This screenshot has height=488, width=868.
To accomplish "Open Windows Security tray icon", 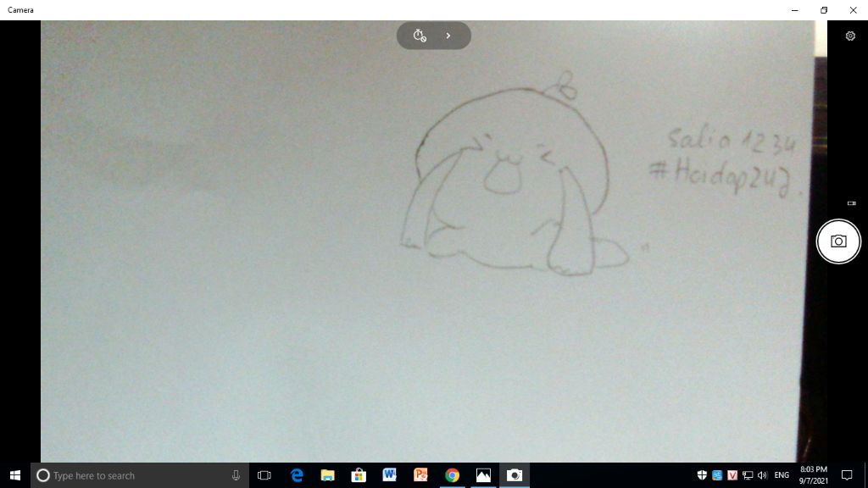I will pyautogui.click(x=702, y=475).
